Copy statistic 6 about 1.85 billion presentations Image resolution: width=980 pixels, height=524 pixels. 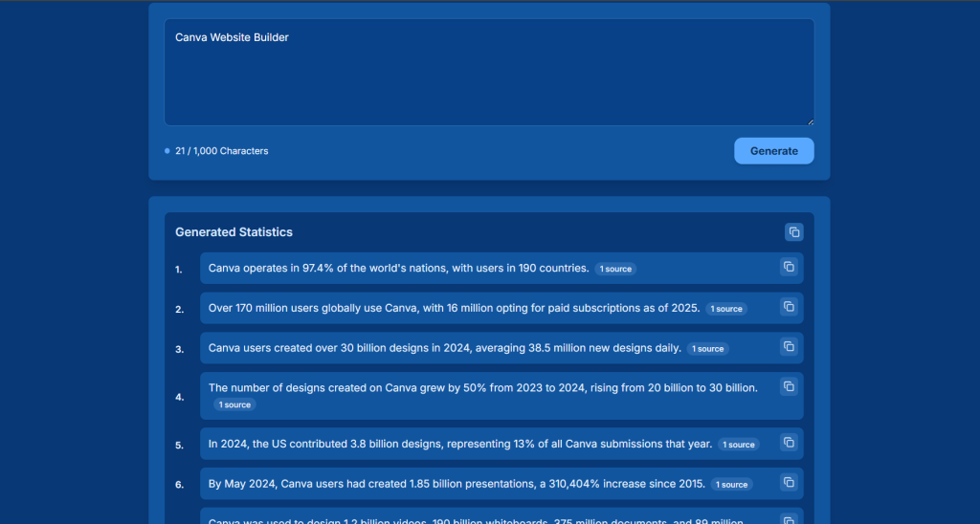[789, 482]
